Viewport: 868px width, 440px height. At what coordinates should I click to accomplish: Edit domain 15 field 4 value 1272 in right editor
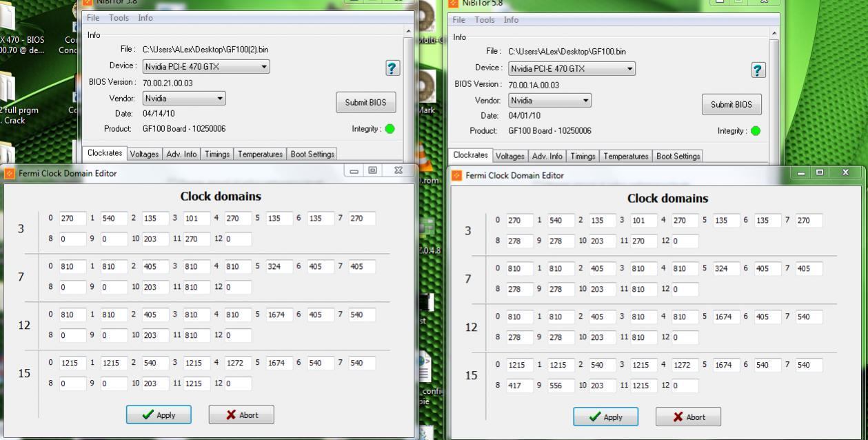click(685, 365)
